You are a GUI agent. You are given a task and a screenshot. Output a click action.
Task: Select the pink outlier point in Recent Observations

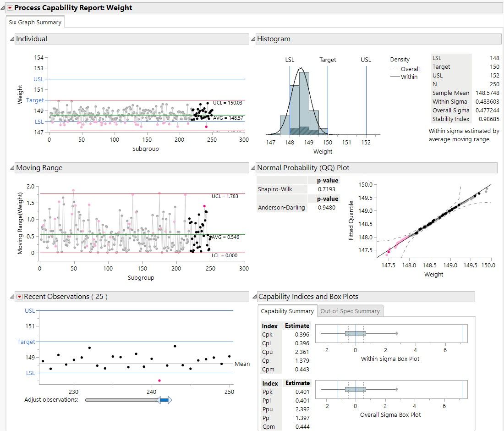pyautogui.click(x=159, y=381)
